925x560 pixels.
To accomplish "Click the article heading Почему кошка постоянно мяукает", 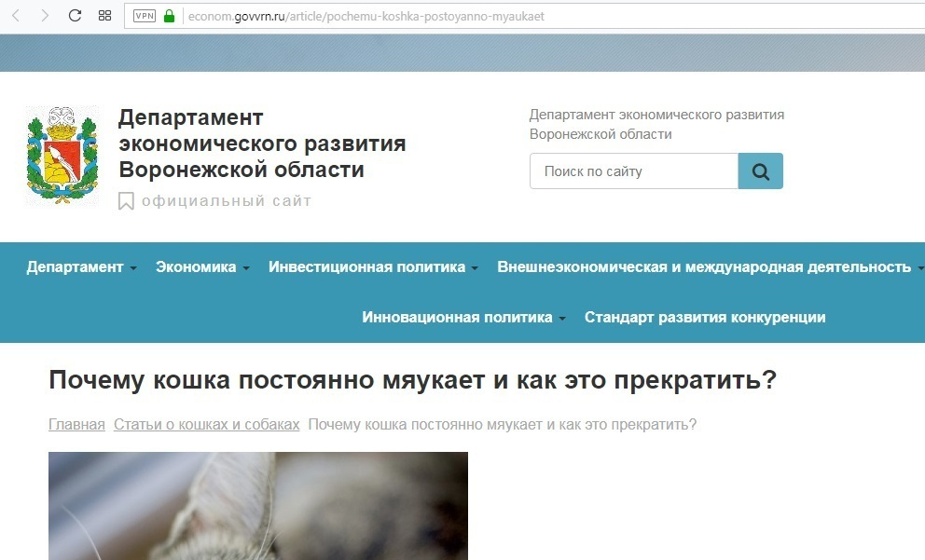I will click(412, 379).
